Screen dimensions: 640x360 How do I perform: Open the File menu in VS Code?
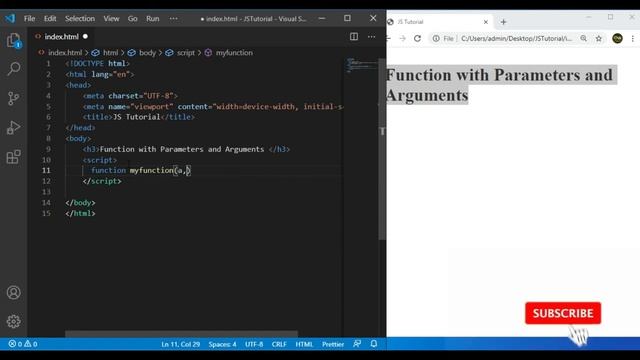[29, 18]
